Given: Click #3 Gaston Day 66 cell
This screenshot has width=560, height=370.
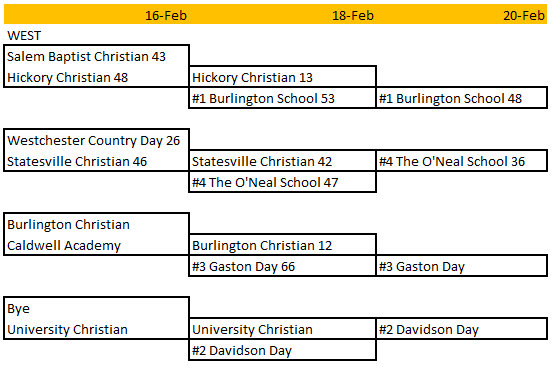Looking at the screenshot, I should [x=282, y=266].
